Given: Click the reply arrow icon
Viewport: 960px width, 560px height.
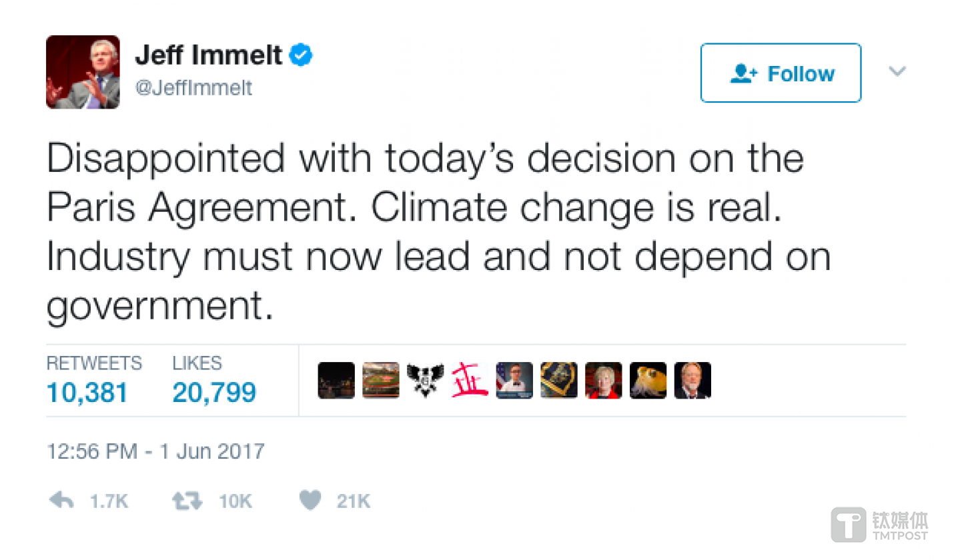Looking at the screenshot, I should (61, 501).
